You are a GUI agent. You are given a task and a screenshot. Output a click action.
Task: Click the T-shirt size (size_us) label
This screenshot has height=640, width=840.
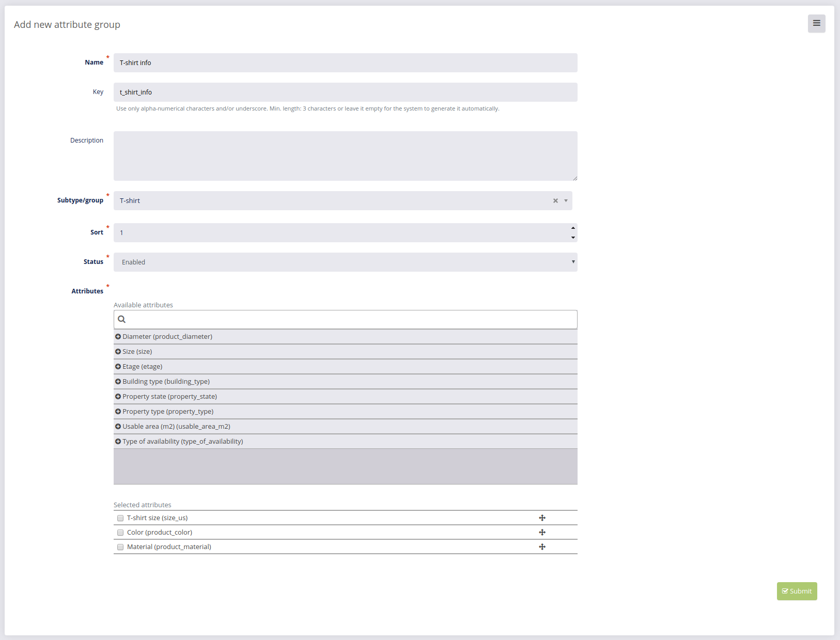(x=158, y=518)
